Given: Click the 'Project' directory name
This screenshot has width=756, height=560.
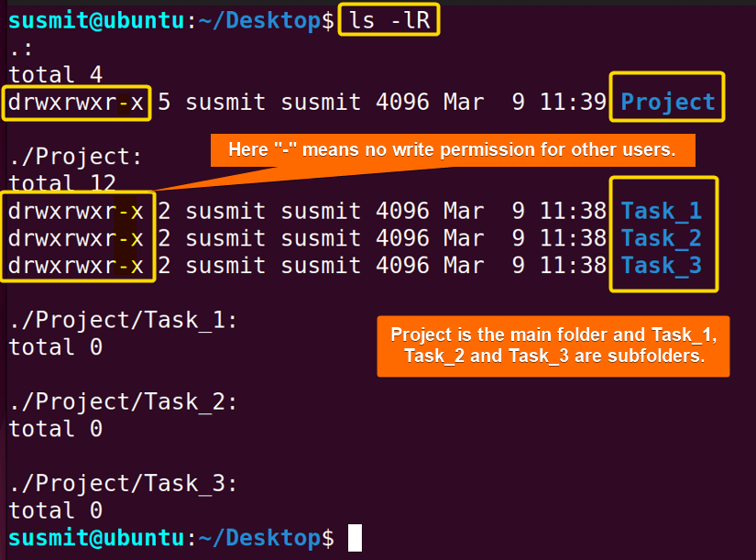Looking at the screenshot, I should [668, 102].
